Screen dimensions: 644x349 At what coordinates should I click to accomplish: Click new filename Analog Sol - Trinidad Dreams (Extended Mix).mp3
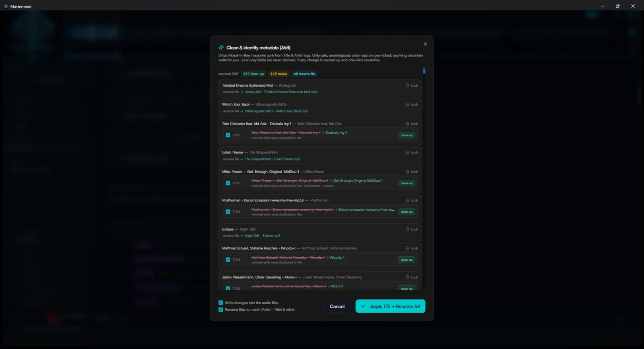[x=281, y=92]
